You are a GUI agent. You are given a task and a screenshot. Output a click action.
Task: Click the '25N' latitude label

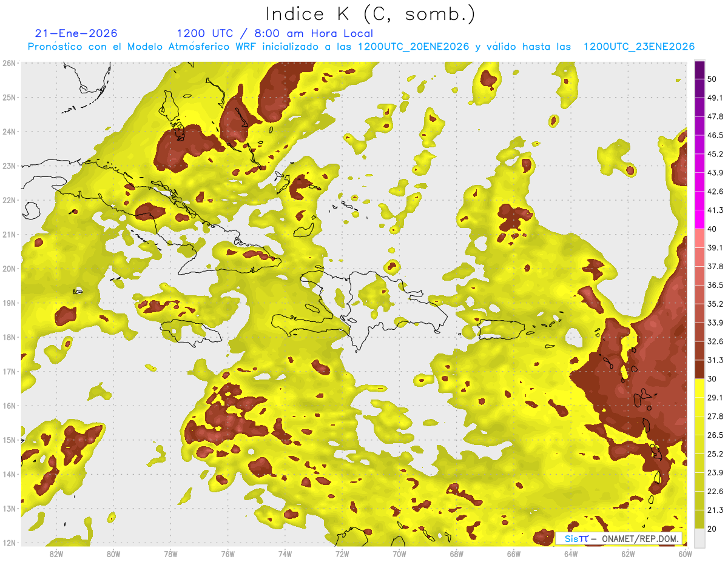[9, 97]
